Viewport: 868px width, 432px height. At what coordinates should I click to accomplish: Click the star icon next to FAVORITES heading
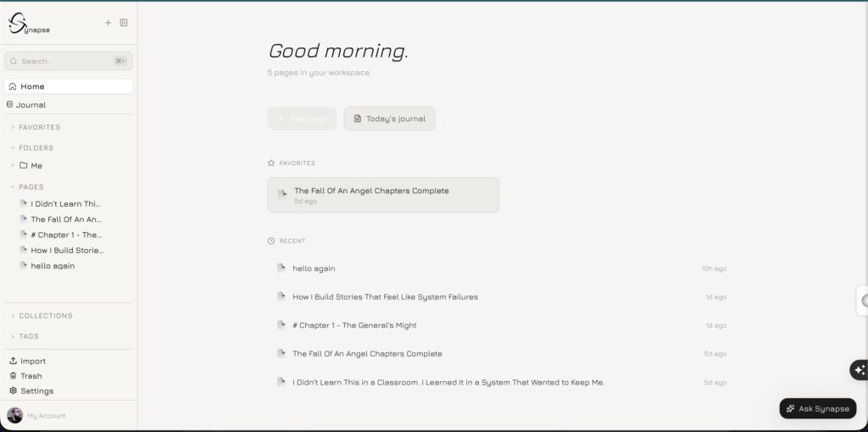click(271, 163)
